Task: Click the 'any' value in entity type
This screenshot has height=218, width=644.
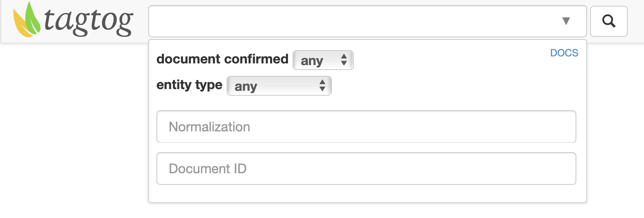Action: pyautogui.click(x=246, y=87)
